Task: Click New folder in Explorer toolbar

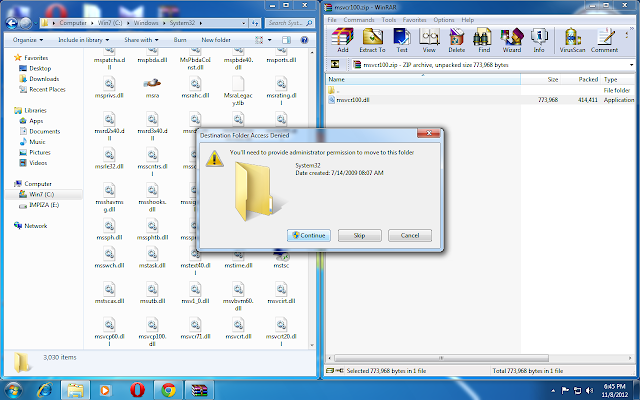Action: point(216,40)
